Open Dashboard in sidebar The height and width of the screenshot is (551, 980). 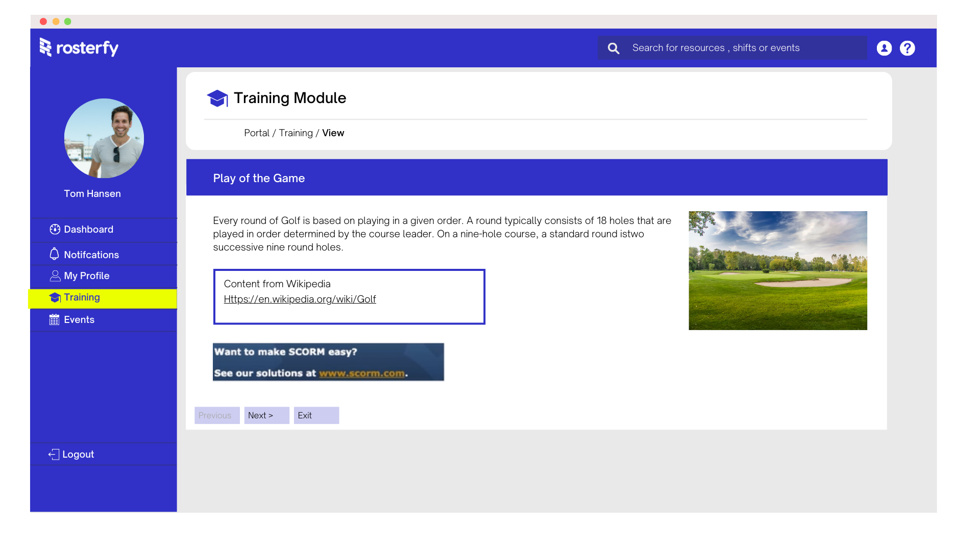pyautogui.click(x=104, y=230)
